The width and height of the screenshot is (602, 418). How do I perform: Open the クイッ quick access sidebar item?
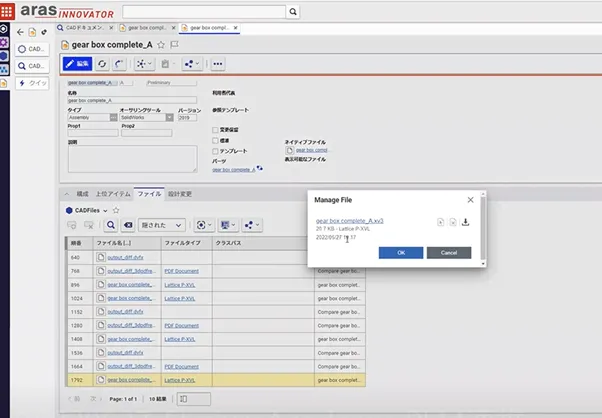coord(32,83)
